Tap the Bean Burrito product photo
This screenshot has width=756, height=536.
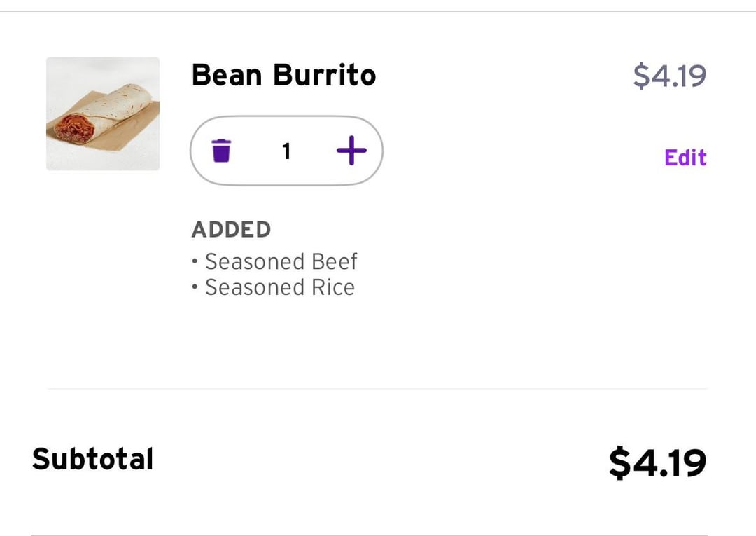tap(103, 114)
